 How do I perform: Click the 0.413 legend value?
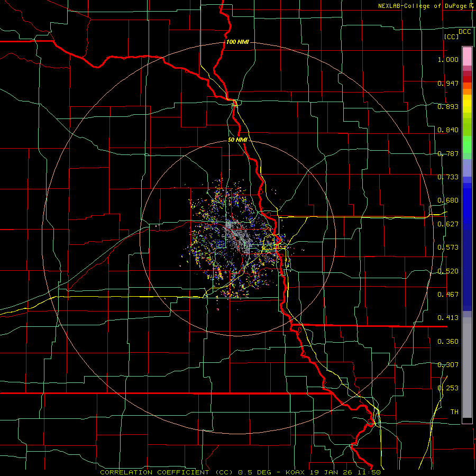pos(448,318)
